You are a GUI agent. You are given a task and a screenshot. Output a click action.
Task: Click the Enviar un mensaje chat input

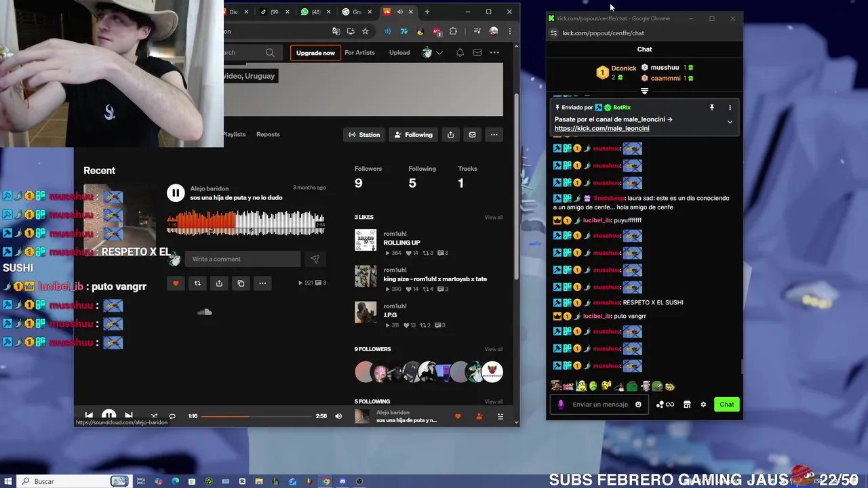click(601, 405)
